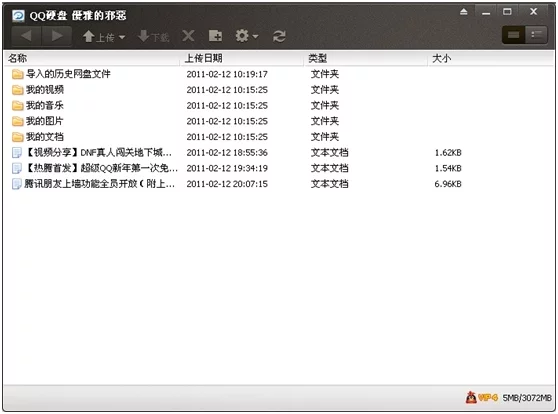
Task: Click the 1.62KB size value
Action: (448, 153)
